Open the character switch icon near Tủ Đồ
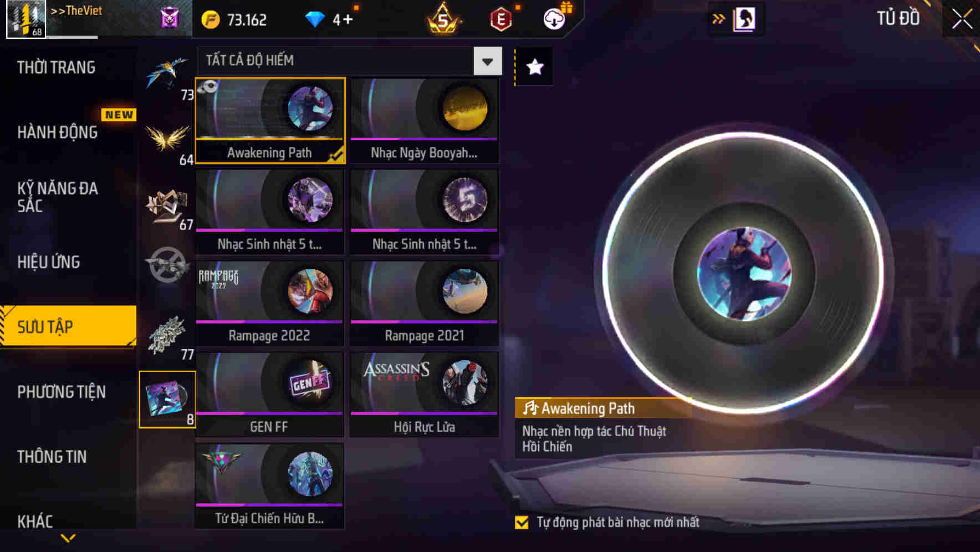 (744, 19)
